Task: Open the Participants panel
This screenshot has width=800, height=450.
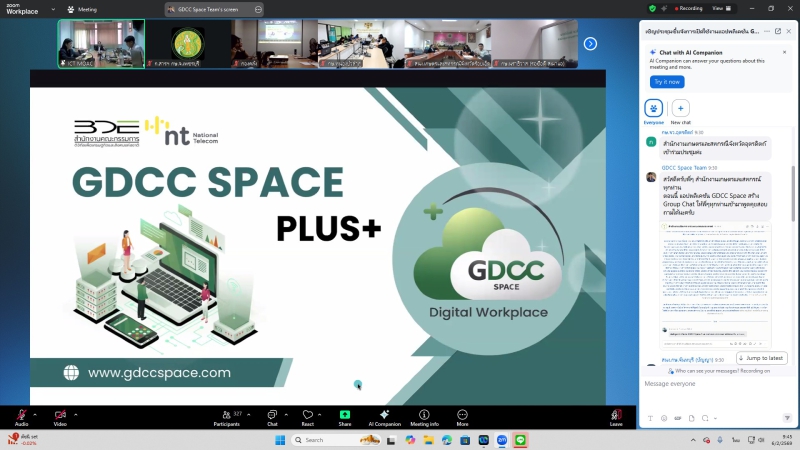Action: pos(227,414)
